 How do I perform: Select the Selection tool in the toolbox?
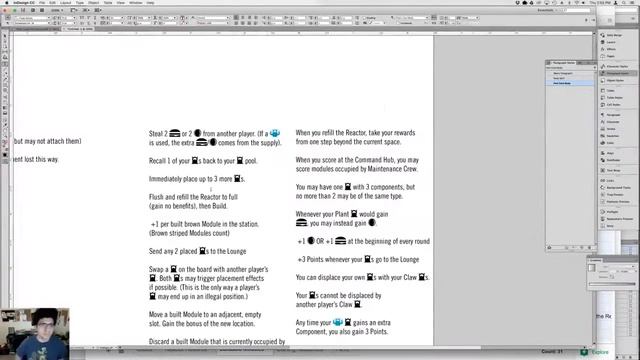click(x=5, y=36)
